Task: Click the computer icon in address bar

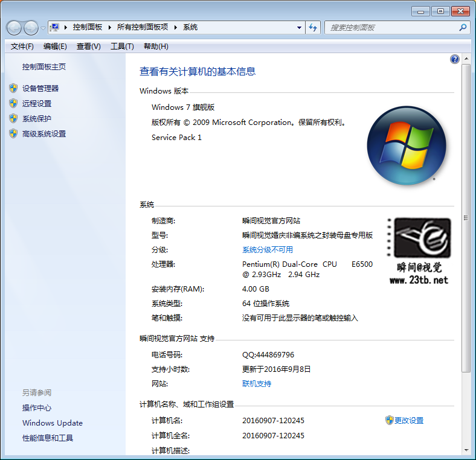Action: point(54,27)
